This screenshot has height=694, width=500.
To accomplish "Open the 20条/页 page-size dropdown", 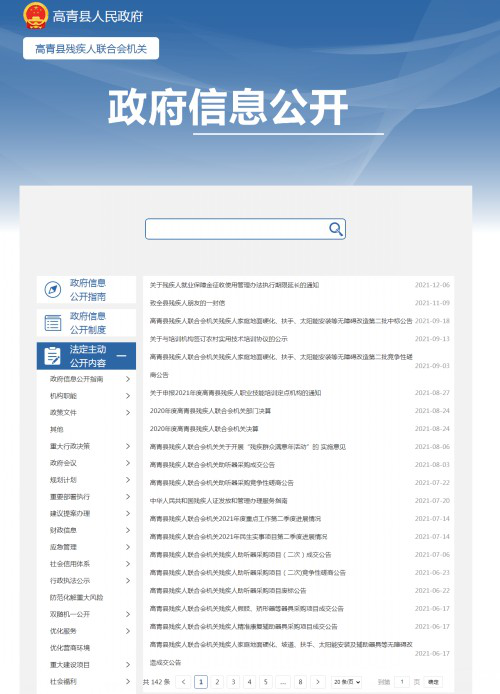I will click(x=346, y=682).
